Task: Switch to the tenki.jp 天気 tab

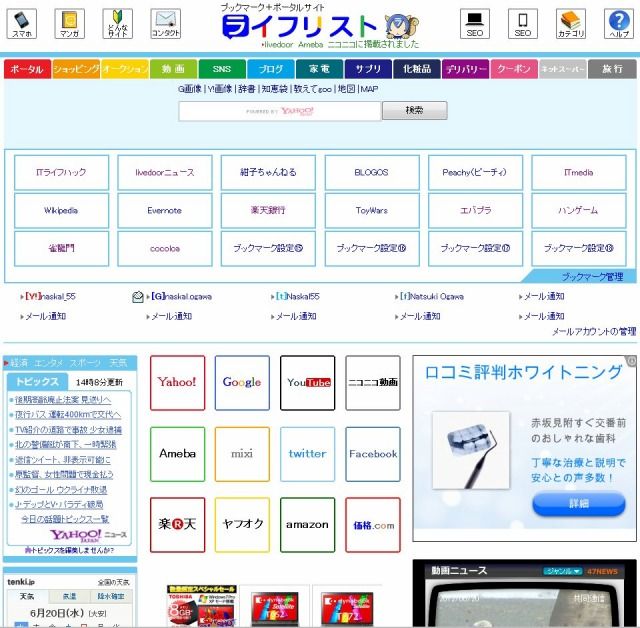Action: pyautogui.click(x=27, y=597)
